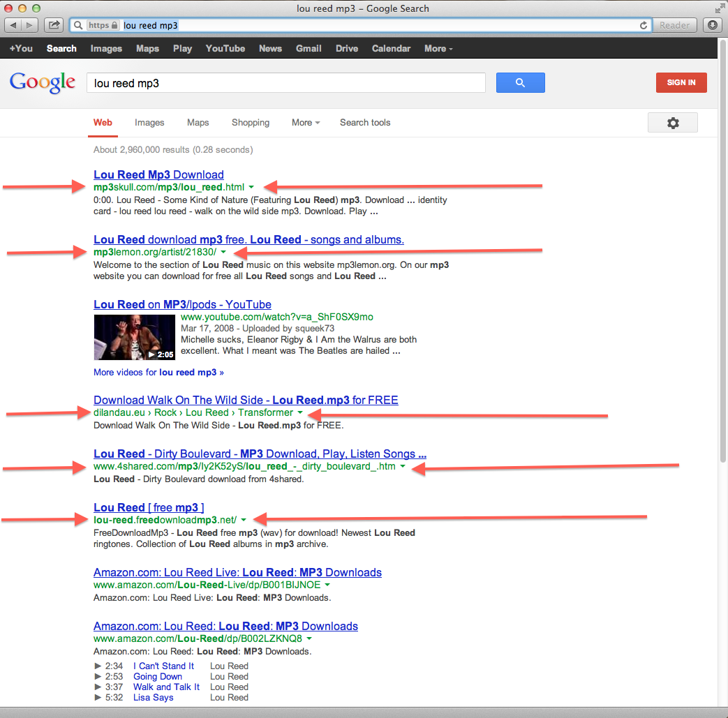
Task: Click into the Google search text field
Action: (286, 83)
